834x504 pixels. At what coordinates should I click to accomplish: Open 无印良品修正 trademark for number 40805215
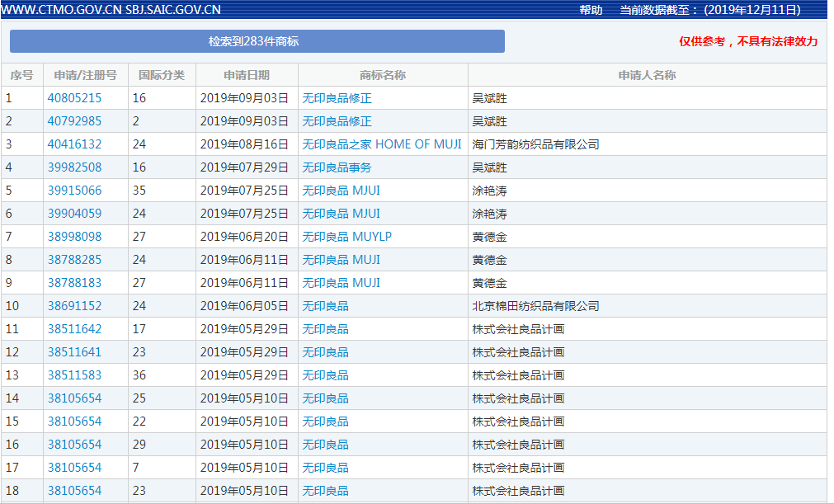(x=337, y=98)
